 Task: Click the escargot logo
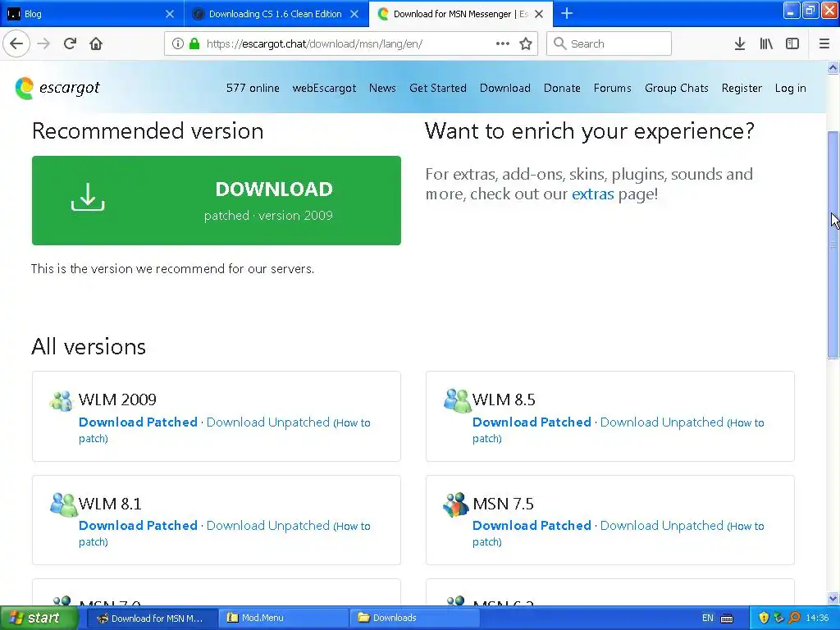pos(57,88)
